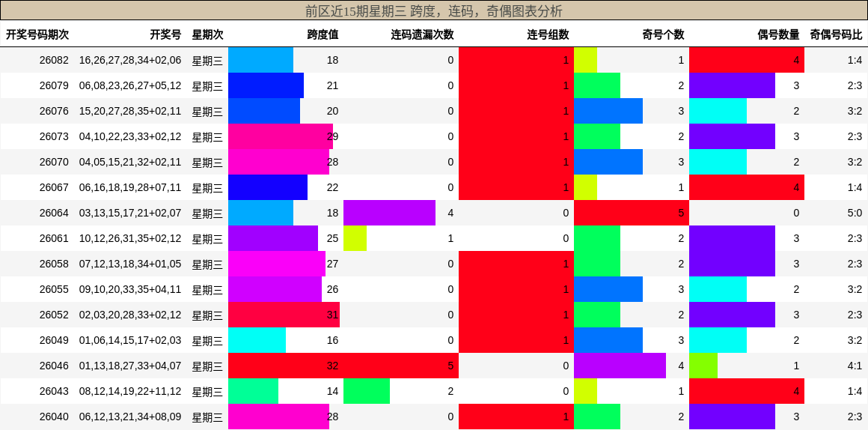Image resolution: width=868 pixels, height=430 pixels.
Task: Click the 3:2 ratio in row 26076
Action: pyautogui.click(x=855, y=111)
